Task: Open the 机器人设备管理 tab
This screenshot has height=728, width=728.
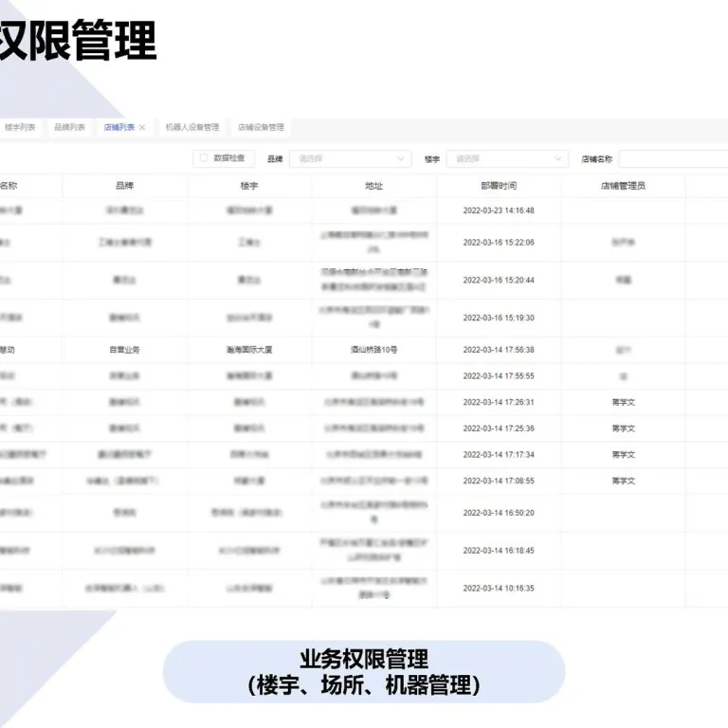Action: [x=192, y=127]
